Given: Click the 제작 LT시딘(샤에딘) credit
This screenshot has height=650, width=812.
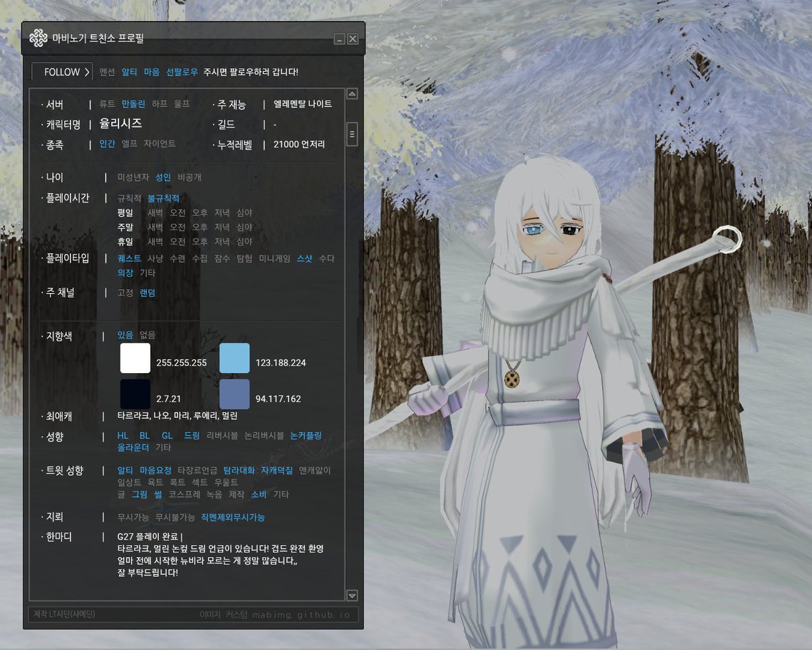Looking at the screenshot, I should point(64,615).
